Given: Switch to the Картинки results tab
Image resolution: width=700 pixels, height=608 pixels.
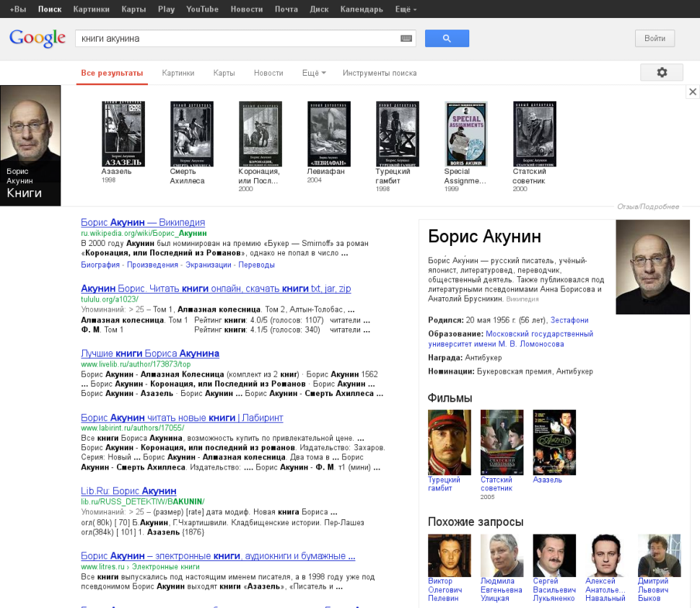Looking at the screenshot, I should [178, 73].
